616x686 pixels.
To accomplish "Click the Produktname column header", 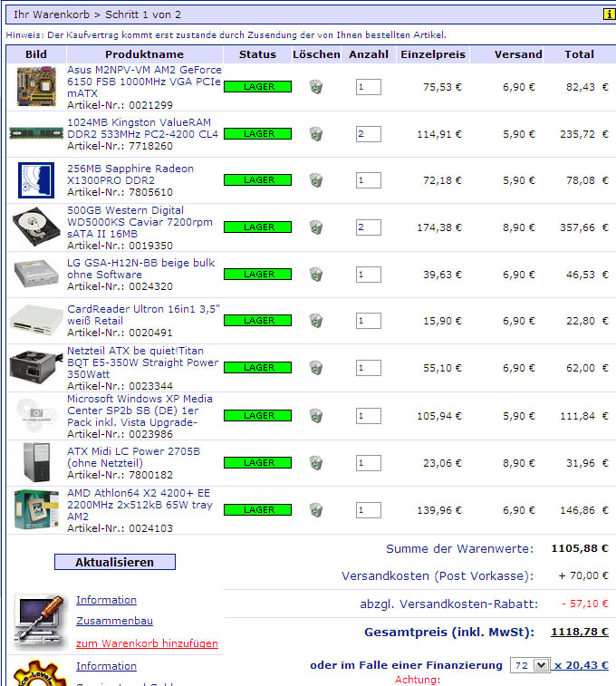I will (144, 54).
